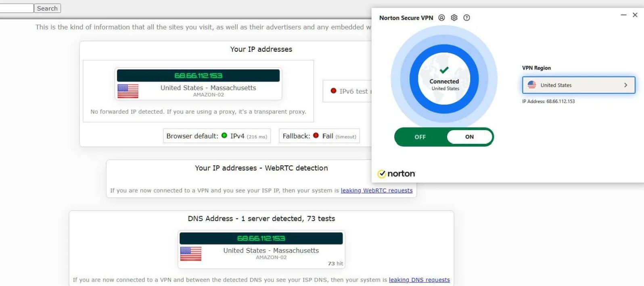Click the IP address 68.66.112.153 in Your IP addresses
644x286 pixels.
(198, 76)
